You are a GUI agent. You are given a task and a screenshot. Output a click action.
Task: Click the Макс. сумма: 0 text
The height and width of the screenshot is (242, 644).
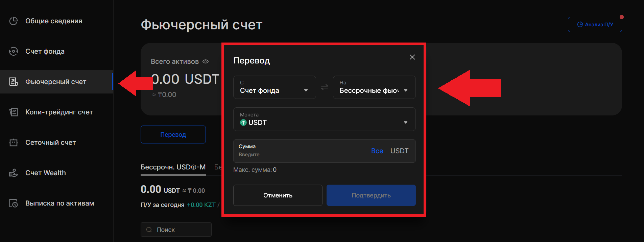point(255,170)
